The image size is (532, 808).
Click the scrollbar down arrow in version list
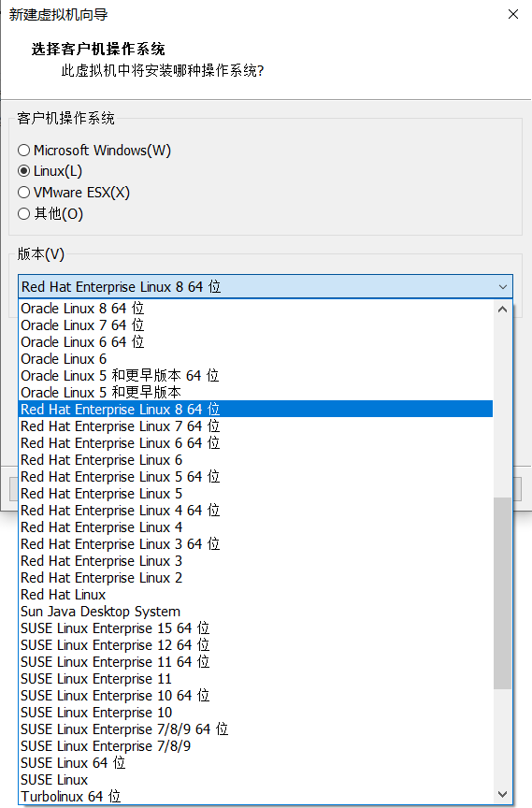503,794
